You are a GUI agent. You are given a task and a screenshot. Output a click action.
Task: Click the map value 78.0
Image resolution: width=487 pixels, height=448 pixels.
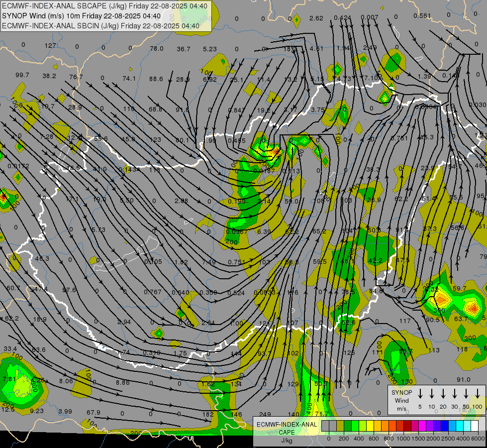tap(157, 48)
